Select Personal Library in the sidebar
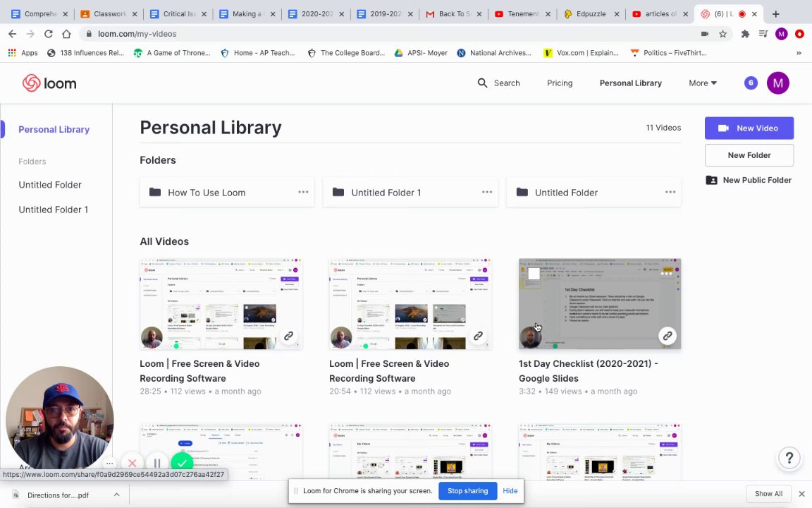Image resolution: width=812 pixels, height=508 pixels. pos(54,130)
